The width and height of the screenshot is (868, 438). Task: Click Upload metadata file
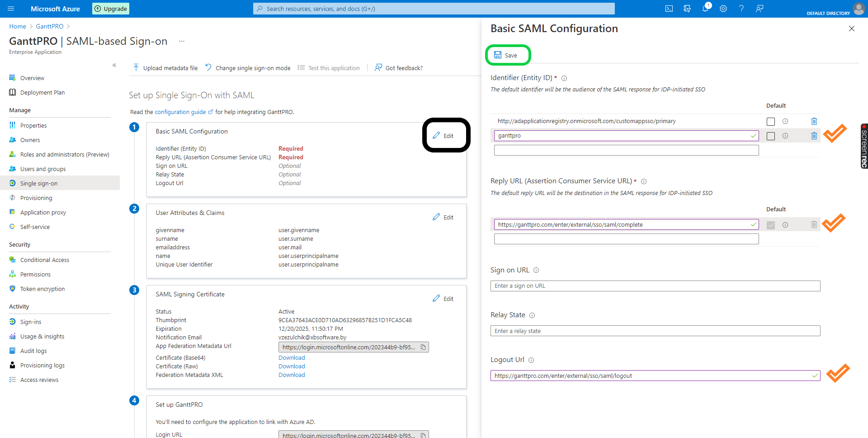[x=165, y=68]
